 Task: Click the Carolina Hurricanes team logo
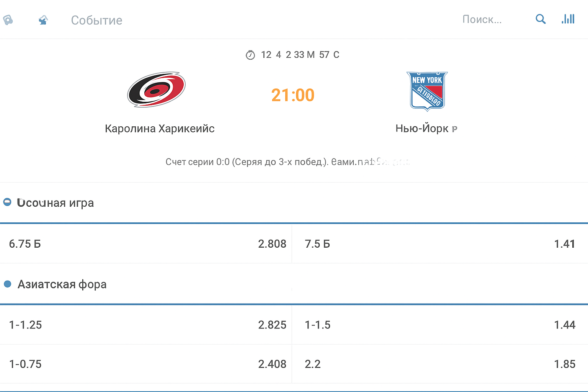click(156, 90)
